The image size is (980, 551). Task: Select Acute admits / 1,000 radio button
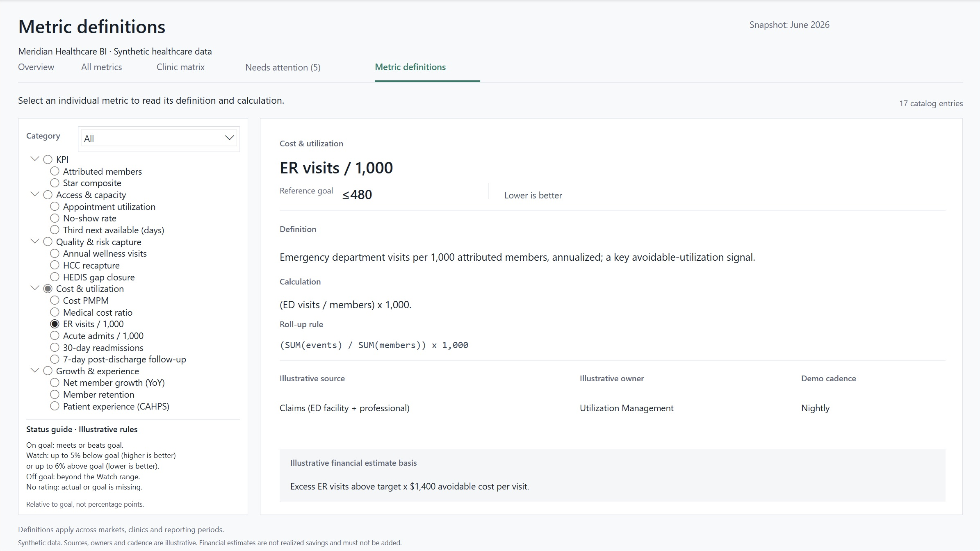tap(55, 335)
